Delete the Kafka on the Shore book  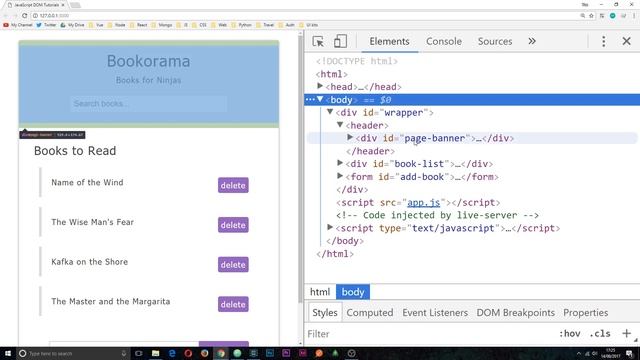coord(233,264)
